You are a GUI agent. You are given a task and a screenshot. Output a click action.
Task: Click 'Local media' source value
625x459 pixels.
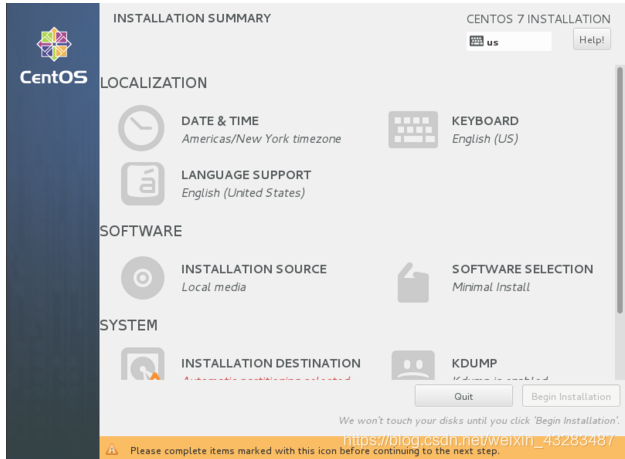214,287
